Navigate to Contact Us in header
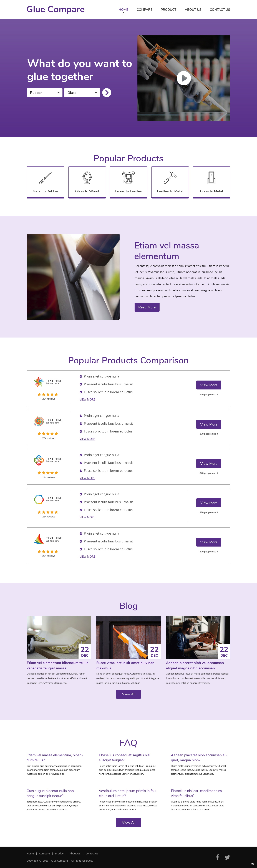The width and height of the screenshot is (257, 868). click(x=220, y=10)
